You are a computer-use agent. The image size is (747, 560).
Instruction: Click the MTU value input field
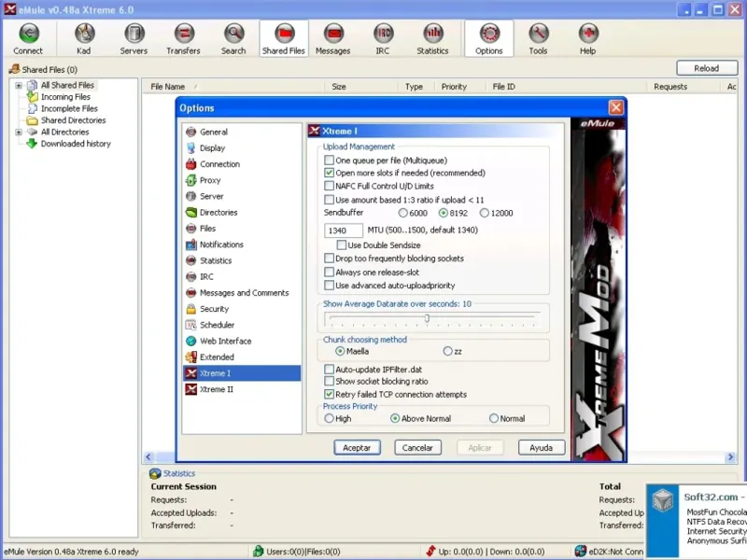point(343,231)
